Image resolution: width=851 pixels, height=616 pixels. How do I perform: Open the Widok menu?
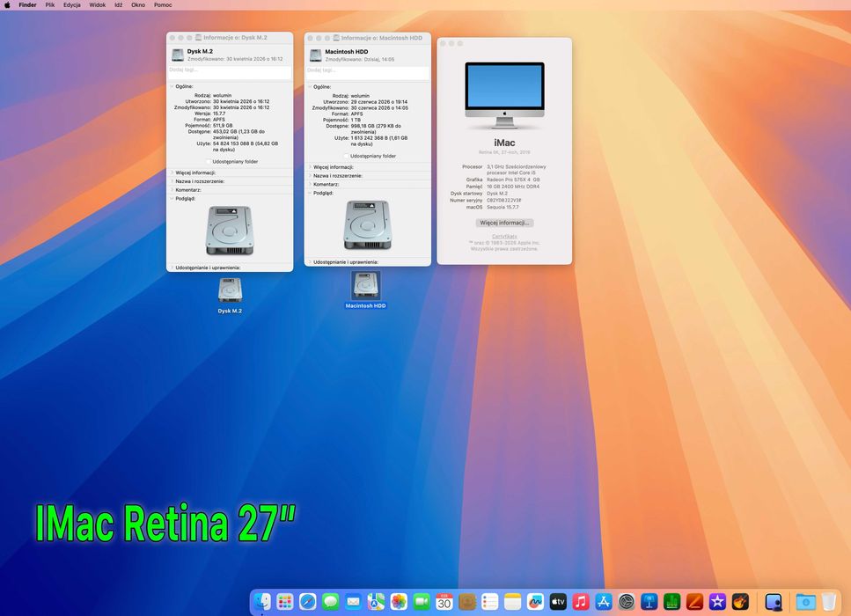pyautogui.click(x=98, y=5)
